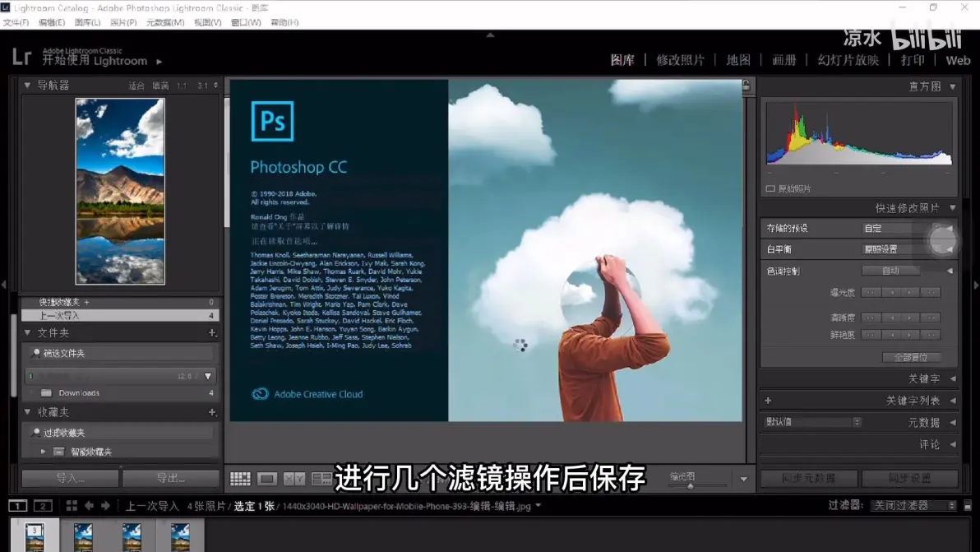
Task: Collapse the right panel group with the edge arrow
Action: (x=976, y=285)
